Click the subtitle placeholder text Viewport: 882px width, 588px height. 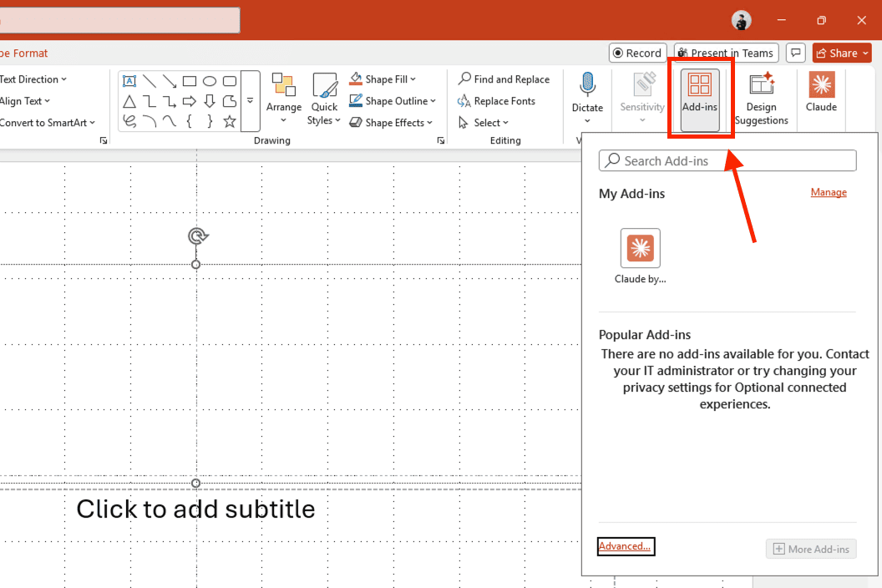(x=195, y=509)
